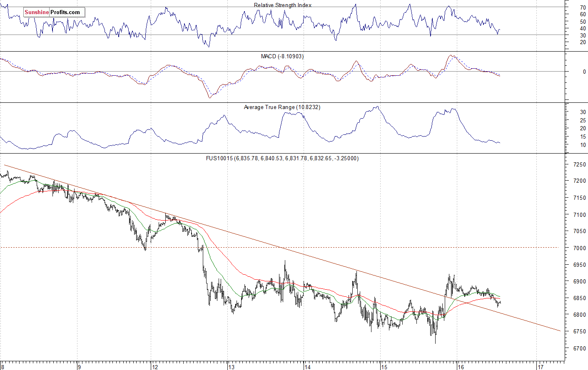
Task: Click date label 8 on time axis
Action: (x=2, y=367)
